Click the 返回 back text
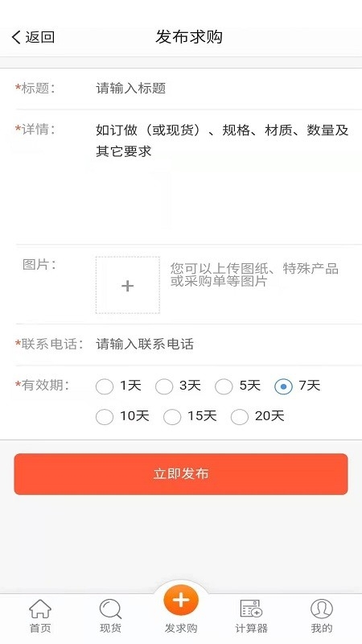The image size is (362, 644). point(39,37)
